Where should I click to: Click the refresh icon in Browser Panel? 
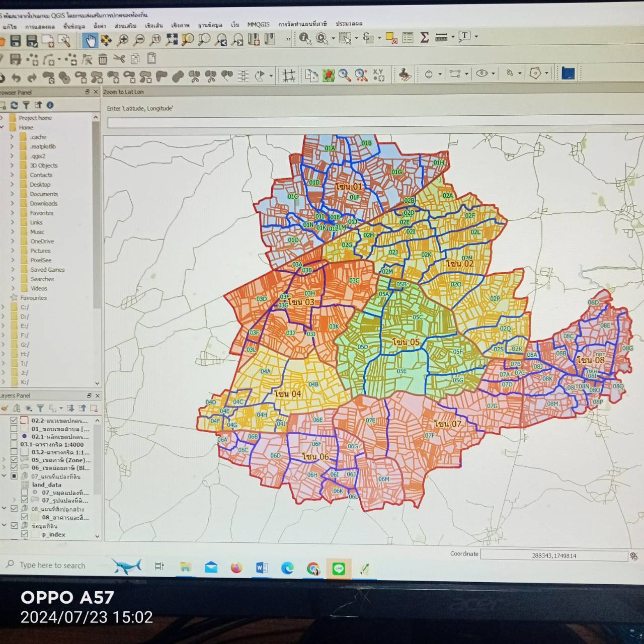pos(14,105)
